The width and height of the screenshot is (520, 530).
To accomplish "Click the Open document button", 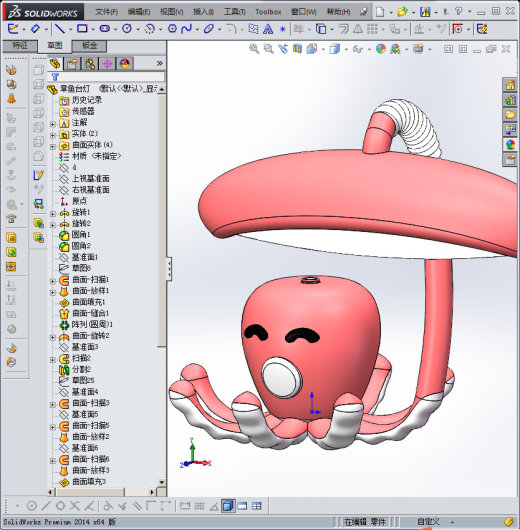I will [x=402, y=12].
